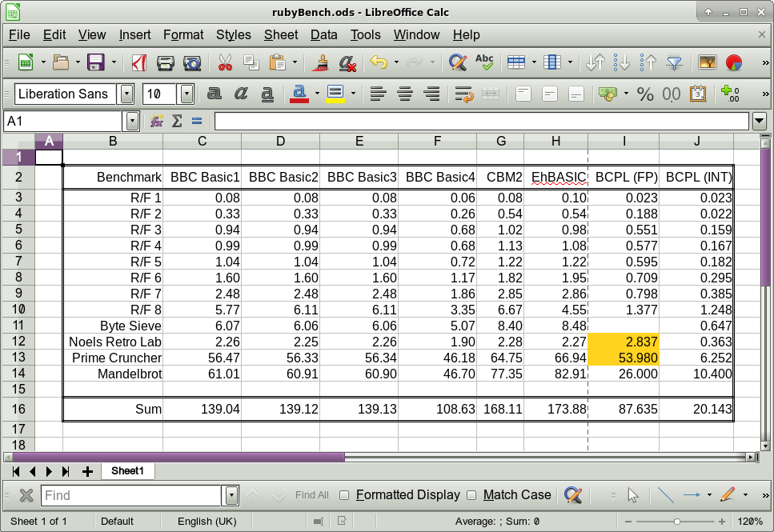Screen dimensions: 774x532
Task: Insert a chart using the toolbar icon
Action: [x=734, y=62]
